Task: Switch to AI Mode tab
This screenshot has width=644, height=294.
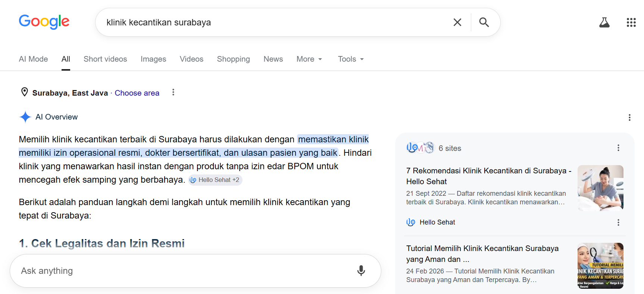Action: 33,59
